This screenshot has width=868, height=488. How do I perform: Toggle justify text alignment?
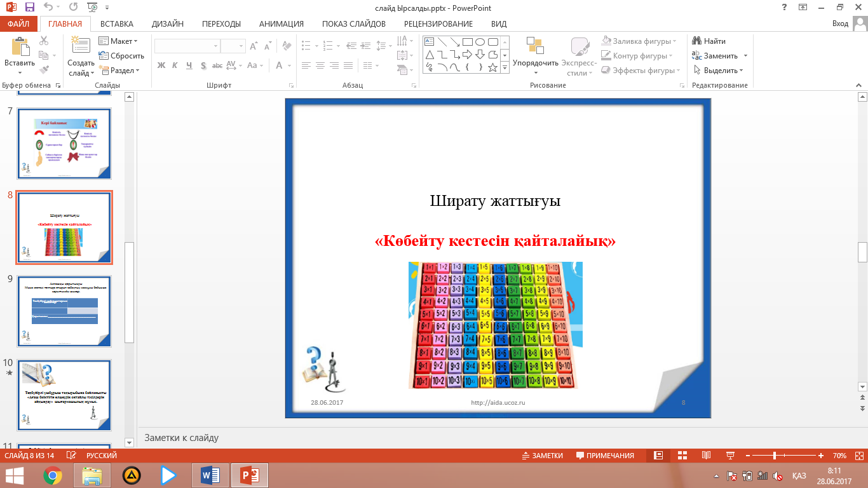tap(348, 65)
